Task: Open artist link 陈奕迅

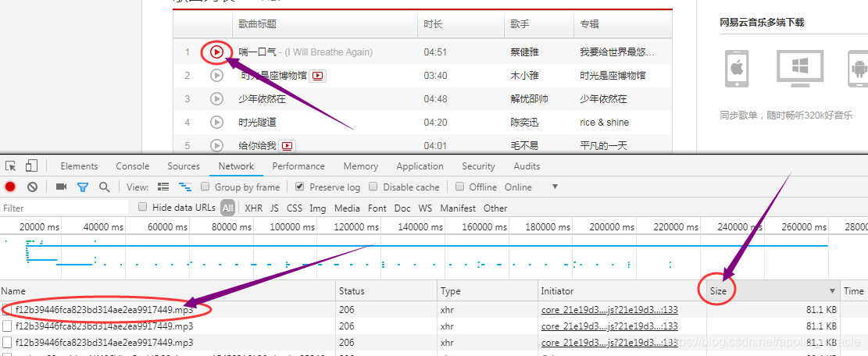Action: coord(525,122)
